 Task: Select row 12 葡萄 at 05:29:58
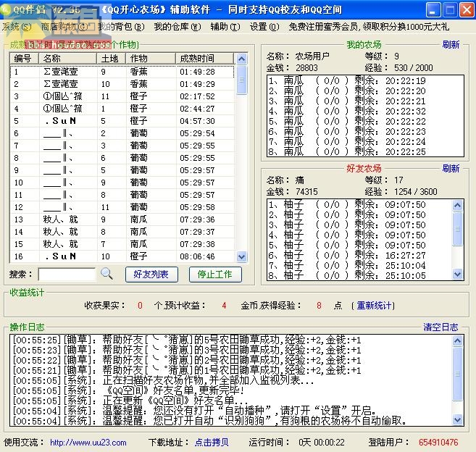coord(122,207)
